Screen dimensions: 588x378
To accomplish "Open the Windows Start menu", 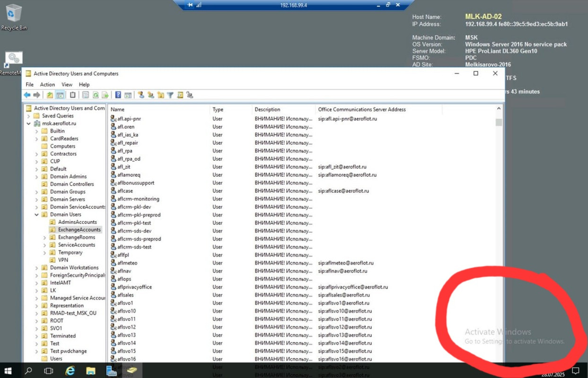I will pyautogui.click(x=8, y=371).
